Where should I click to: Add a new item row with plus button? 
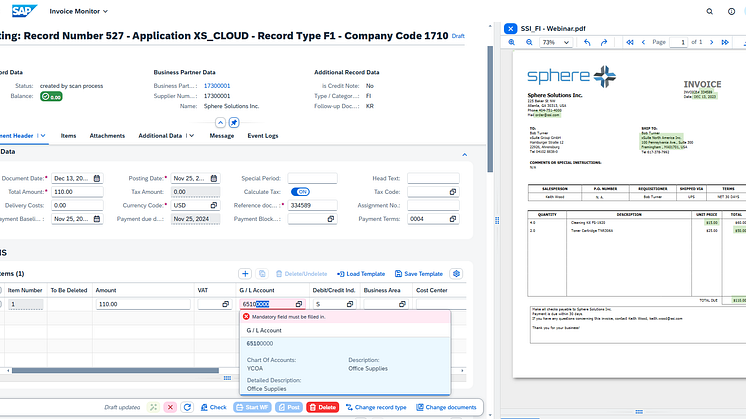tap(245, 273)
